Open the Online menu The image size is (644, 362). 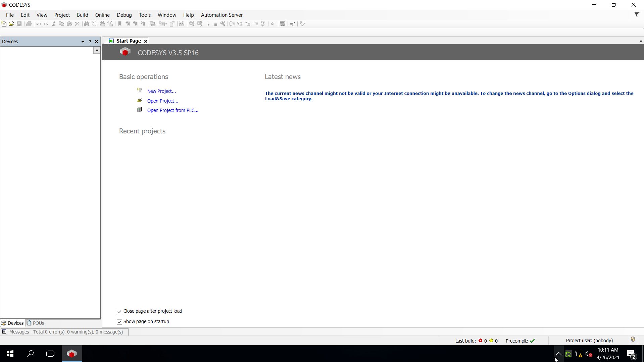(102, 15)
